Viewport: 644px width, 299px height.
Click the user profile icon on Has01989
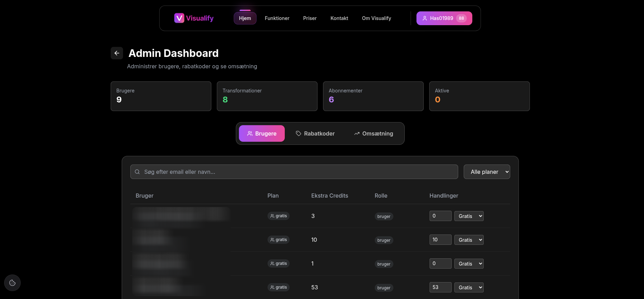pos(425,18)
